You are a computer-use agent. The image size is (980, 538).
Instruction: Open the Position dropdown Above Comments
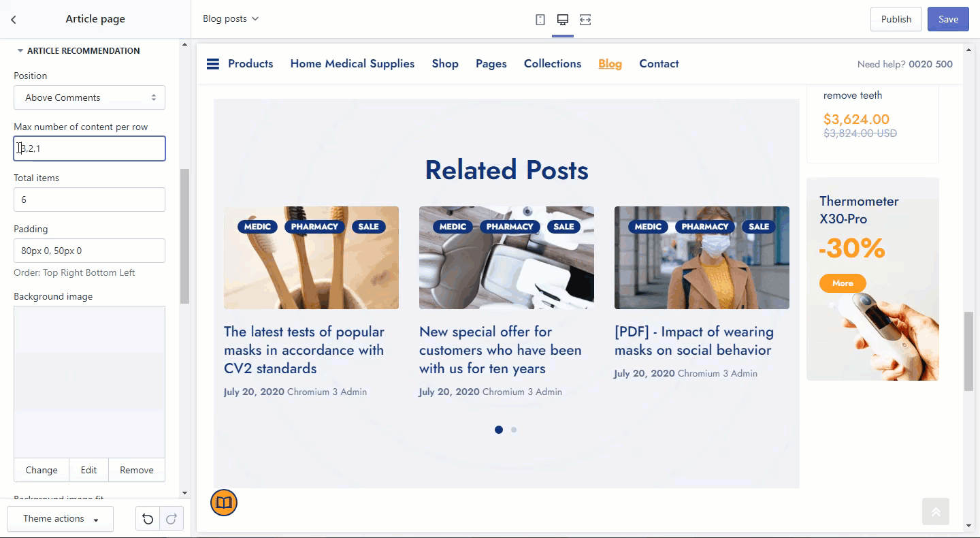(x=89, y=97)
